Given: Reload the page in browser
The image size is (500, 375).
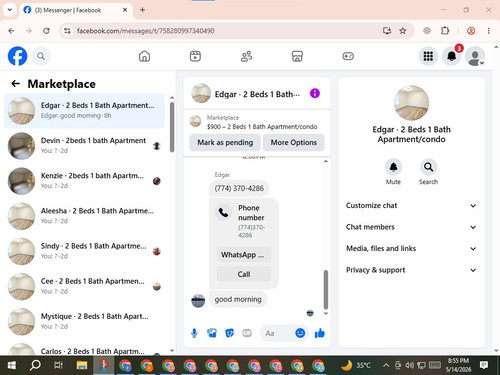Looking at the screenshot, I should (x=46, y=31).
